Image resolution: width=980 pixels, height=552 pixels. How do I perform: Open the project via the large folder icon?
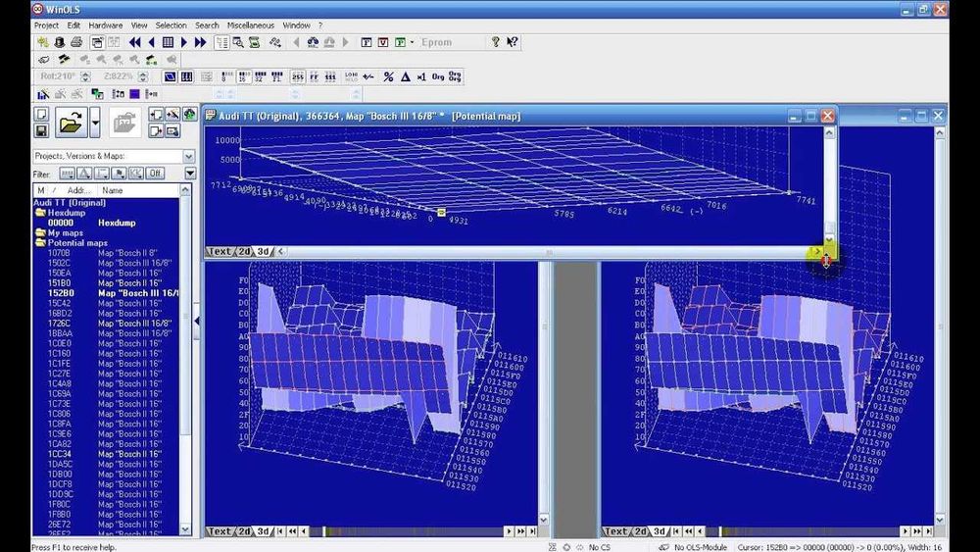coord(71,122)
